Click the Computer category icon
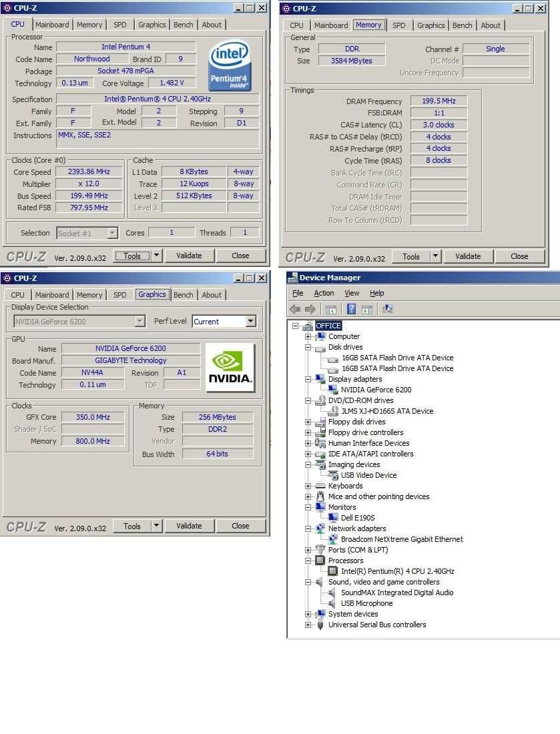 click(320, 336)
